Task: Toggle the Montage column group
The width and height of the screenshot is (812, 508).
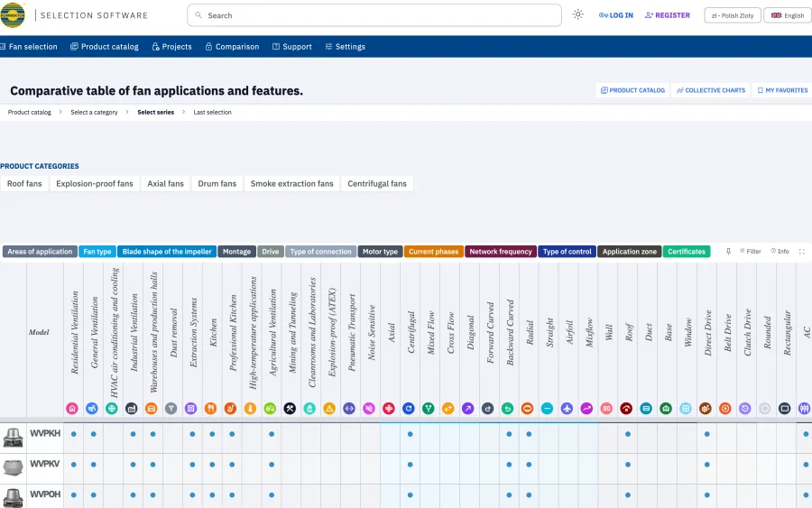Action: 236,252
